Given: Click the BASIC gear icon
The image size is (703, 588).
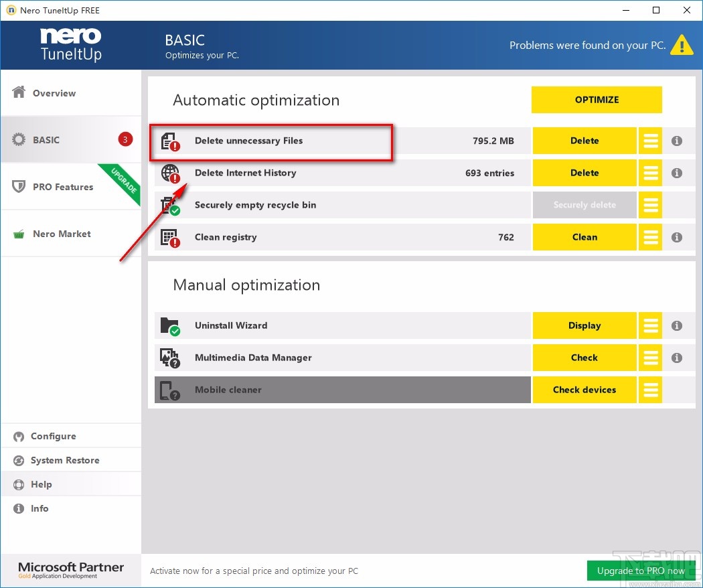Looking at the screenshot, I should (x=19, y=139).
